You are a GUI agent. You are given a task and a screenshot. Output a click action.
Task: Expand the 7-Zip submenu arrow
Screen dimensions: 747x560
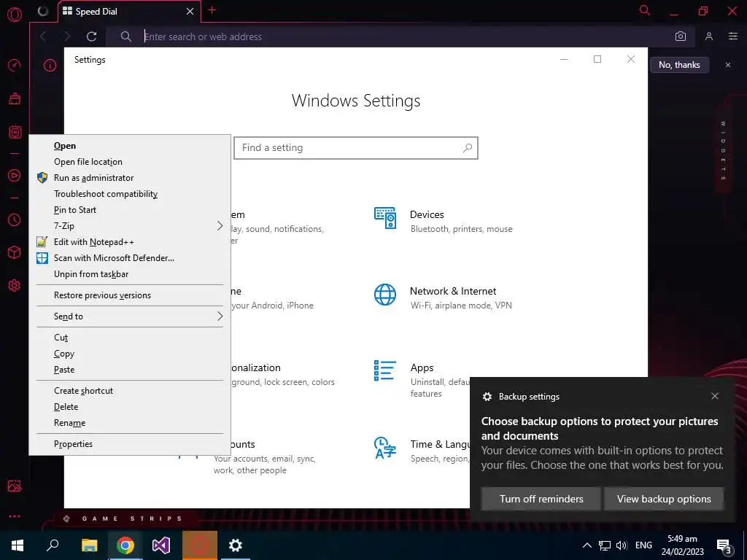(220, 226)
